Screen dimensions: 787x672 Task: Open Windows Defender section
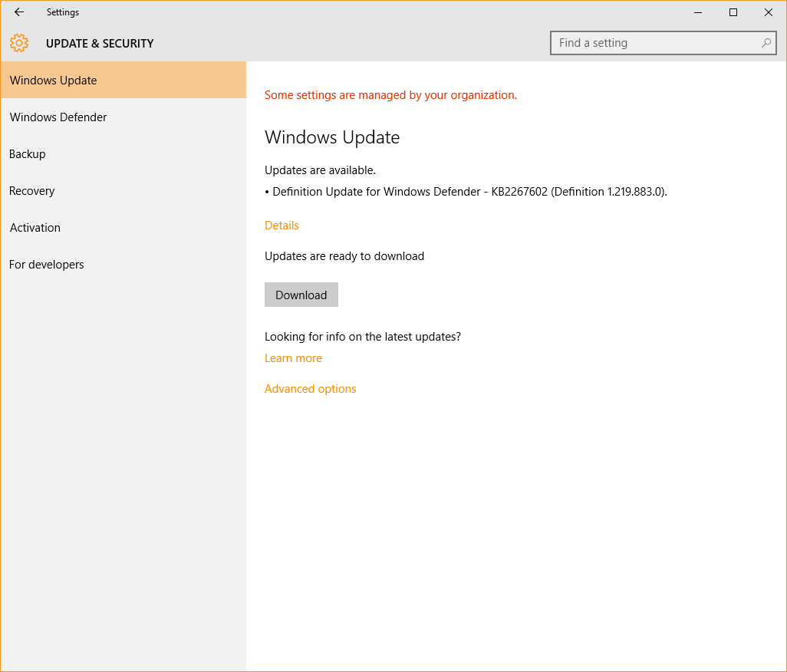click(x=123, y=117)
